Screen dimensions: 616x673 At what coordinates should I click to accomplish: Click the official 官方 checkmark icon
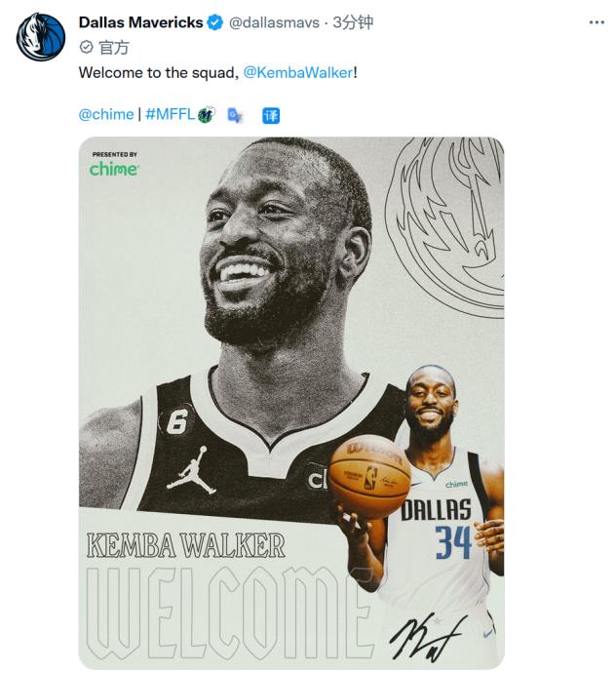click(x=86, y=47)
